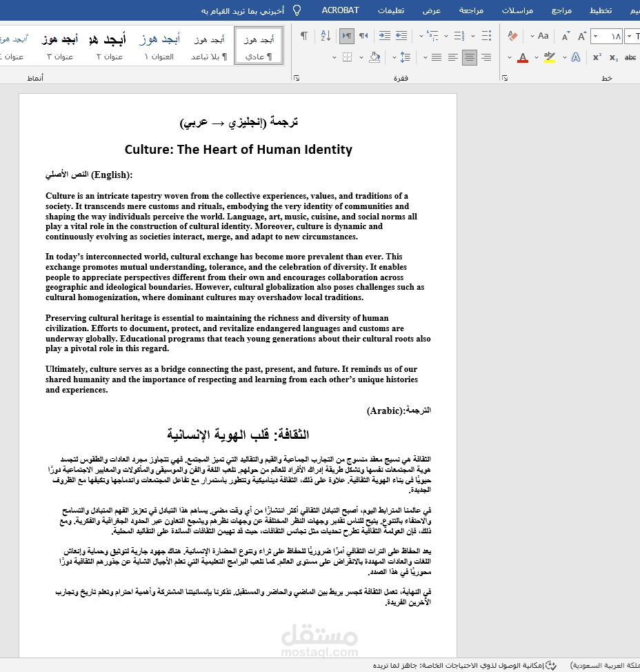Expand the borders dropdown arrow

[x=334, y=57]
